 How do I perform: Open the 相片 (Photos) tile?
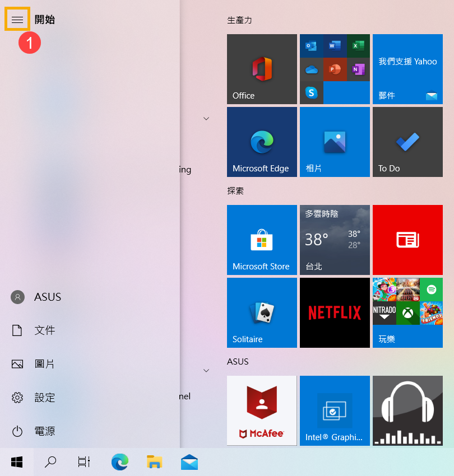tap(335, 142)
